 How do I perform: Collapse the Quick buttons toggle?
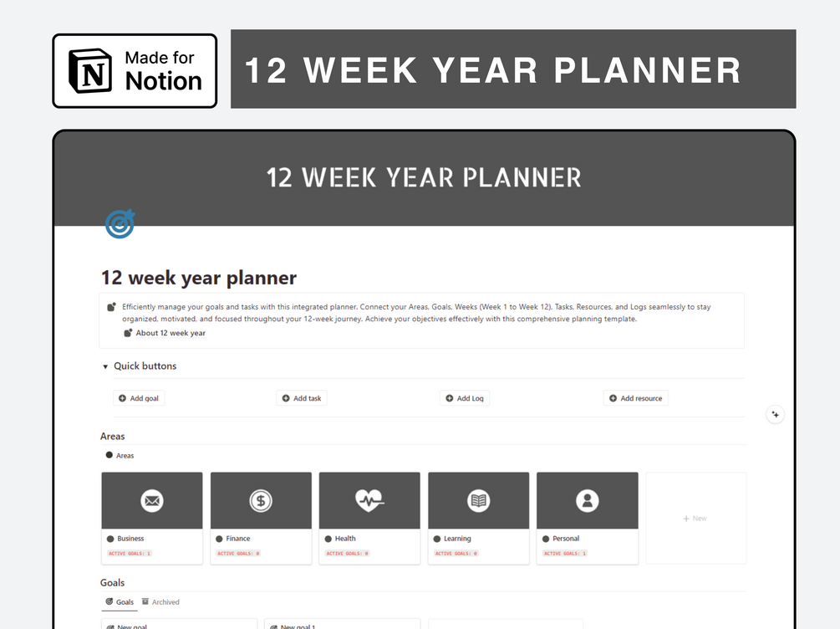click(105, 366)
